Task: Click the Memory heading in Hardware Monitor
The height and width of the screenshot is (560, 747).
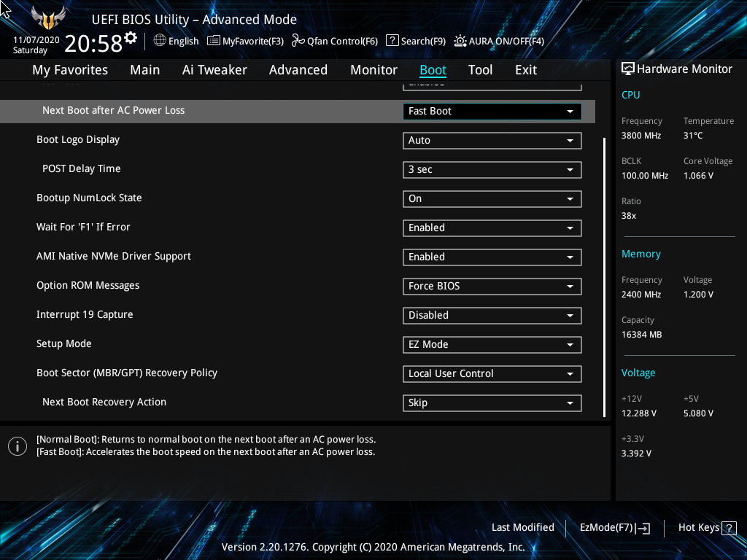Action: pos(641,254)
